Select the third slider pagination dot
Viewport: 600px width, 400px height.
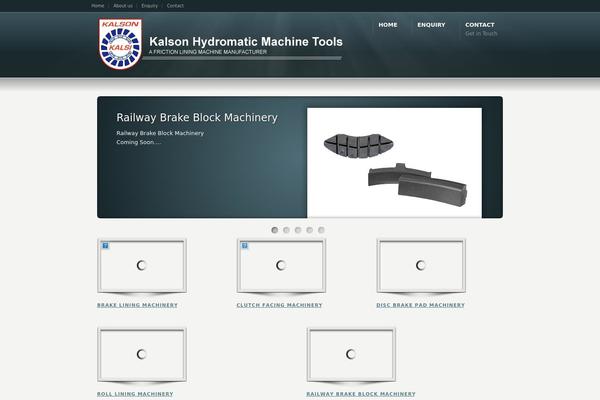tap(298, 230)
